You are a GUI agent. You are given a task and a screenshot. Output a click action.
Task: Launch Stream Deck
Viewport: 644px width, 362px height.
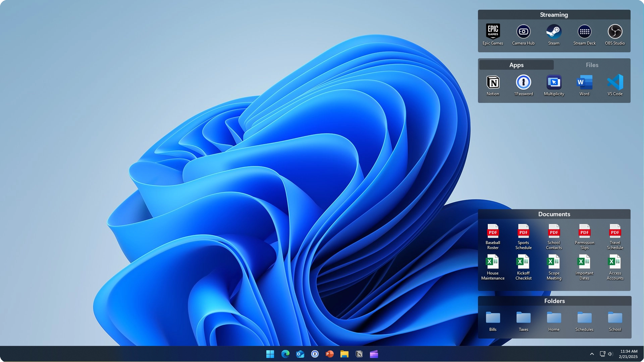click(584, 32)
